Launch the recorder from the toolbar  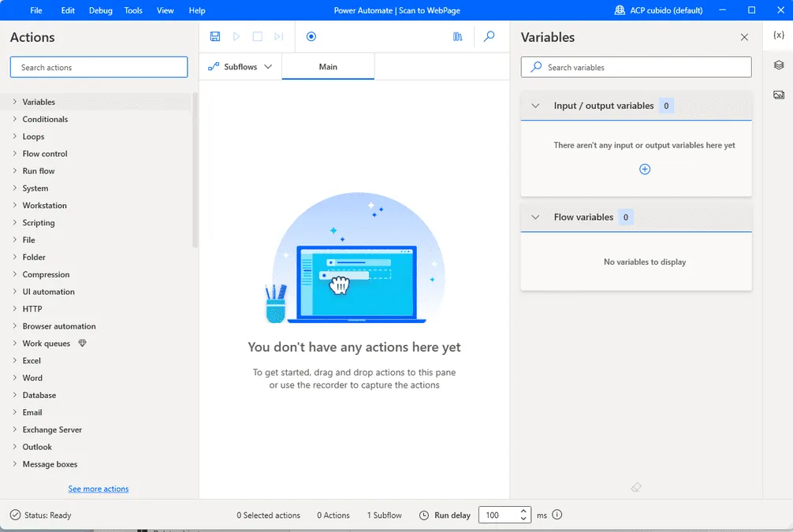311,36
